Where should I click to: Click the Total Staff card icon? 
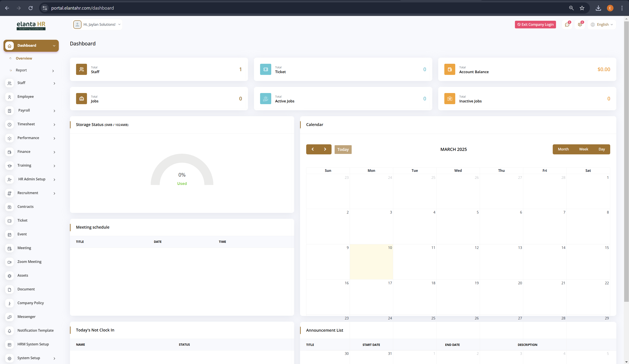pos(81,69)
